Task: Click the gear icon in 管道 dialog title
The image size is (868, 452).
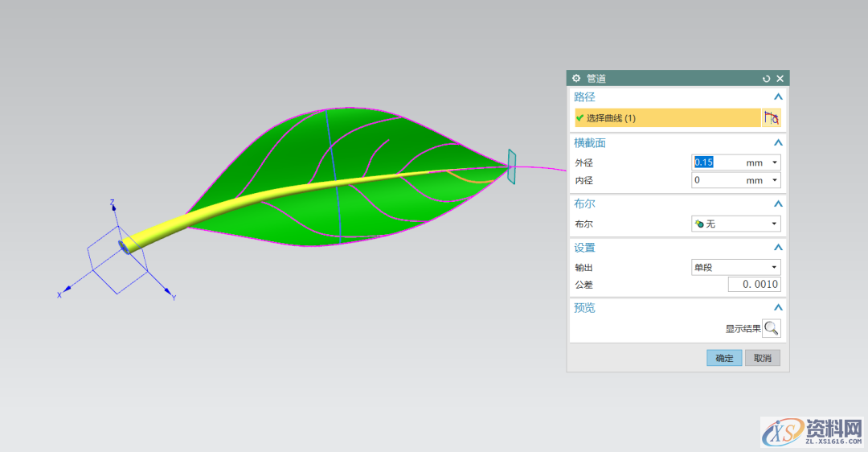Action: tap(576, 79)
